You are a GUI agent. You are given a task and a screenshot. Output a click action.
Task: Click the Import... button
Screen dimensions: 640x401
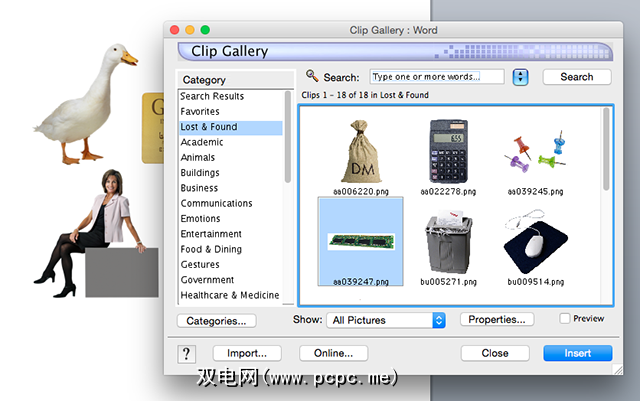pyautogui.click(x=247, y=353)
